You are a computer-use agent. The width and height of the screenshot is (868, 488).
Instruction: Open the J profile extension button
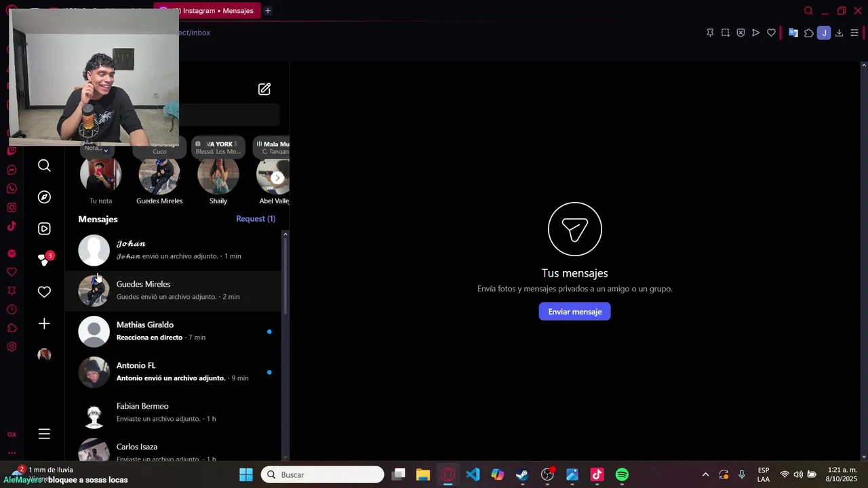pos(824,33)
